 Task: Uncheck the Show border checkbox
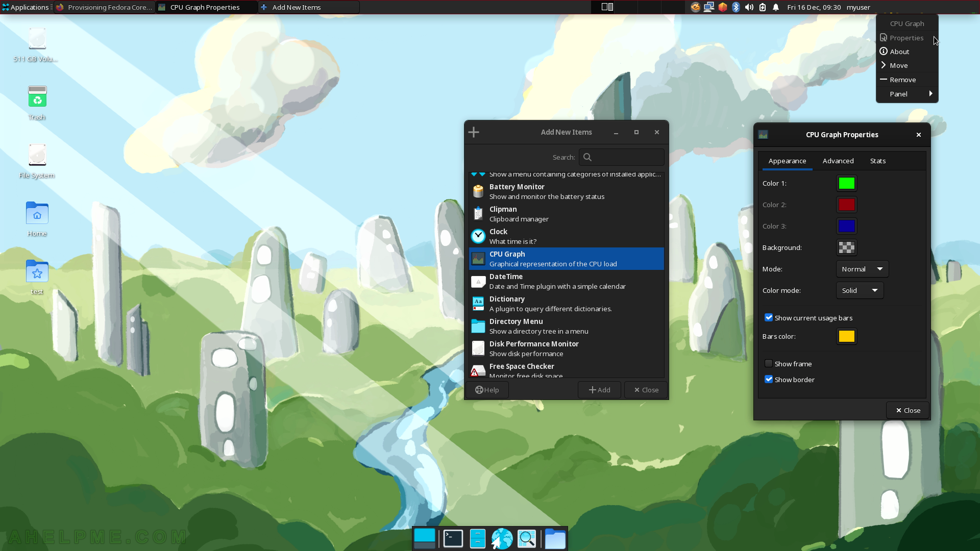point(769,379)
